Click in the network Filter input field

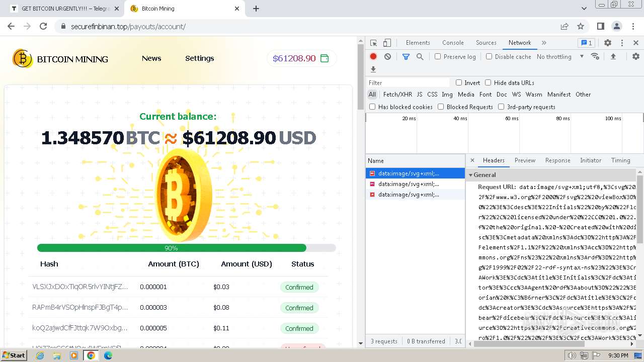coord(409,82)
